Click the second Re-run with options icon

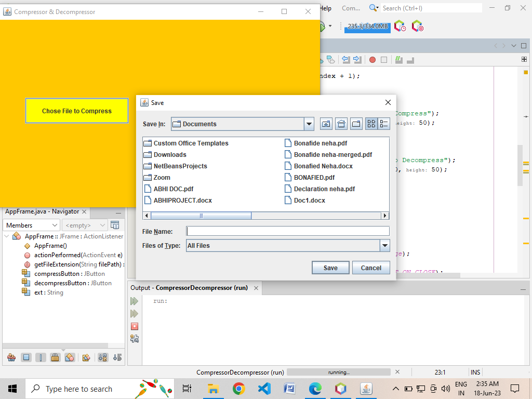(x=135, y=313)
